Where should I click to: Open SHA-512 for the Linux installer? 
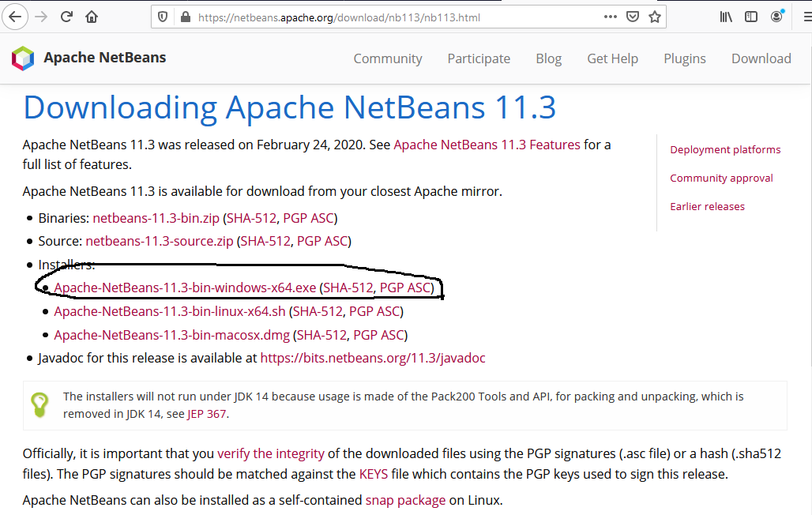318,311
